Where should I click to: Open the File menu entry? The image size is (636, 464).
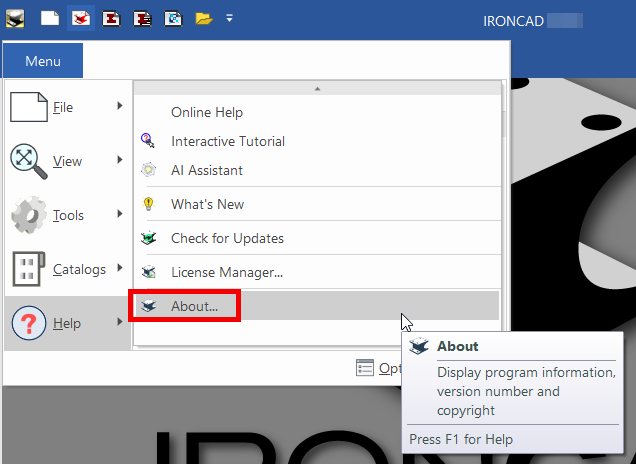coord(67,107)
